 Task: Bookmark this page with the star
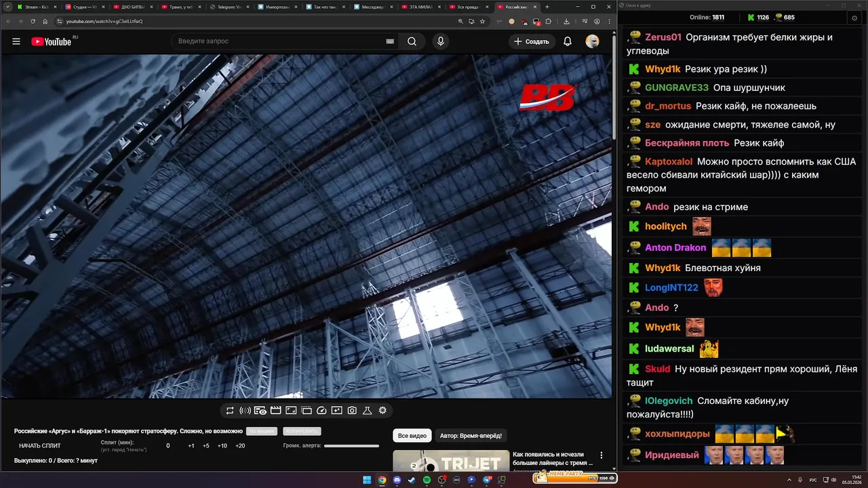pyautogui.click(x=482, y=21)
